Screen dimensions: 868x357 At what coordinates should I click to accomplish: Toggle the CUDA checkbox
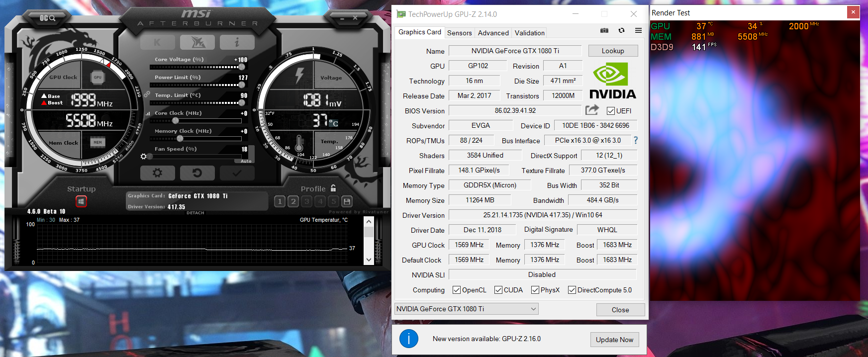498,290
